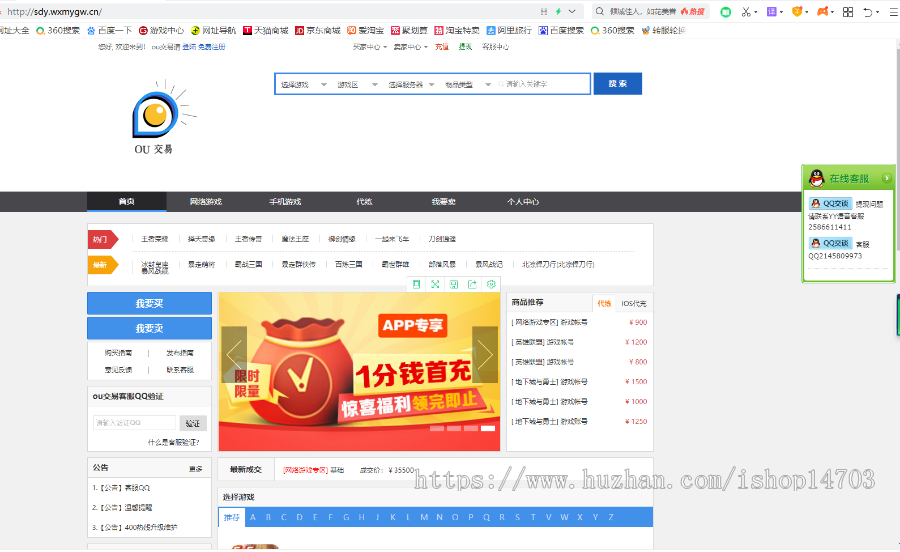Viewport: 900px width, 552px height.
Task: Open the 游戏区 dropdown in search box
Action: 357,84
